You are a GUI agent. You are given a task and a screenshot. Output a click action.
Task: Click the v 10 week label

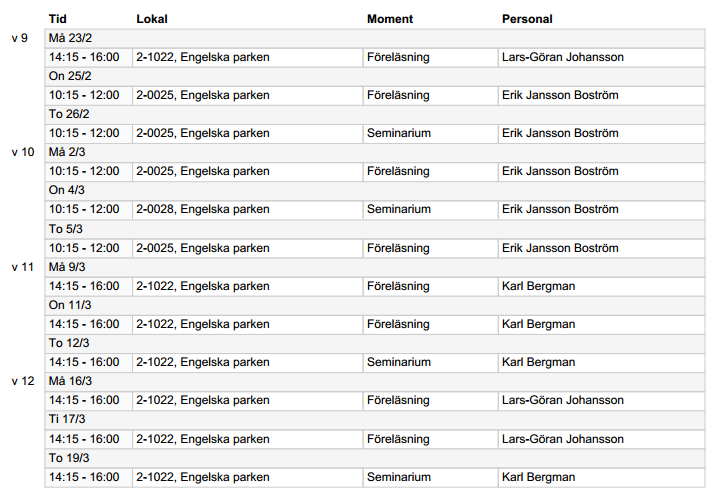23,152
